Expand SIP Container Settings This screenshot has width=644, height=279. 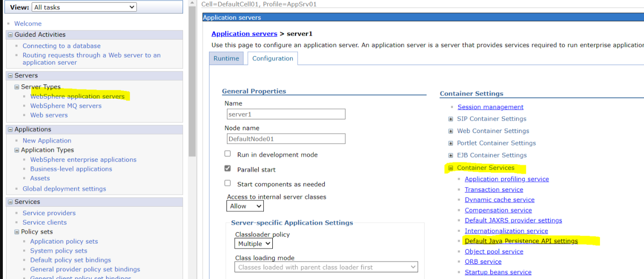click(450, 118)
